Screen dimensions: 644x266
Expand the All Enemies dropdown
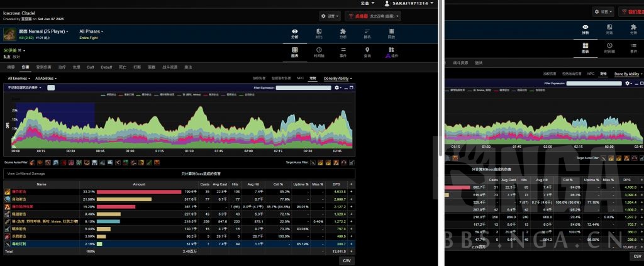pyautogui.click(x=19, y=79)
